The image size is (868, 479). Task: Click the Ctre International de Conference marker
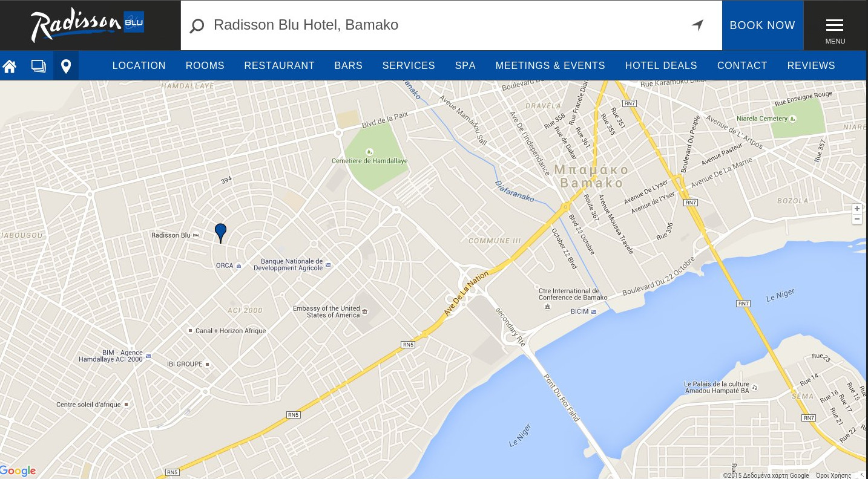548,307
